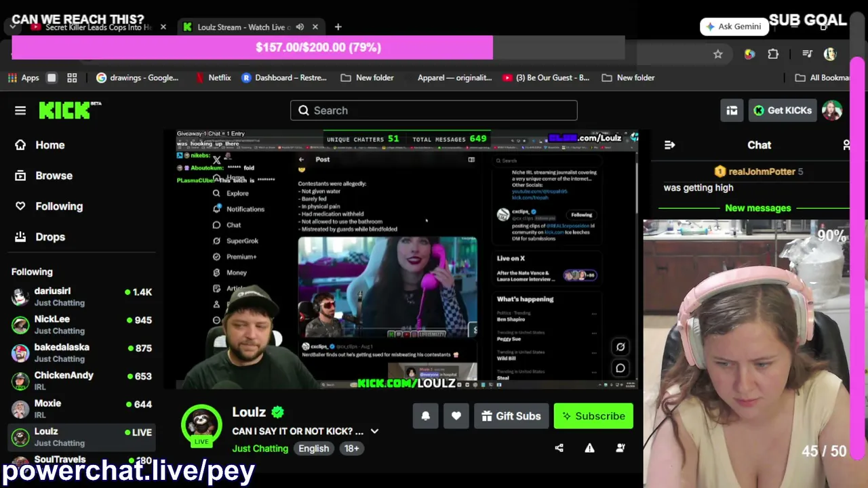This screenshot has height=488, width=868.
Task: Click the Search input field on Kick
Action: click(x=434, y=110)
